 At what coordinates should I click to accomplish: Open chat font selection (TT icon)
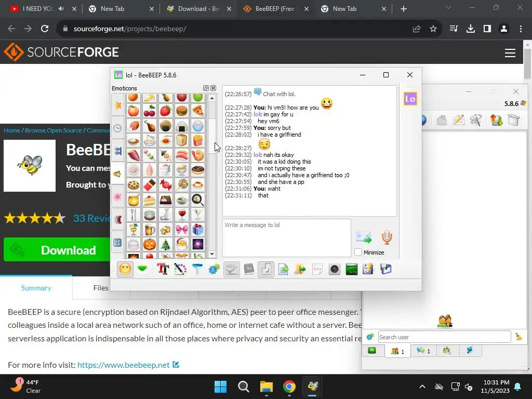(x=163, y=270)
